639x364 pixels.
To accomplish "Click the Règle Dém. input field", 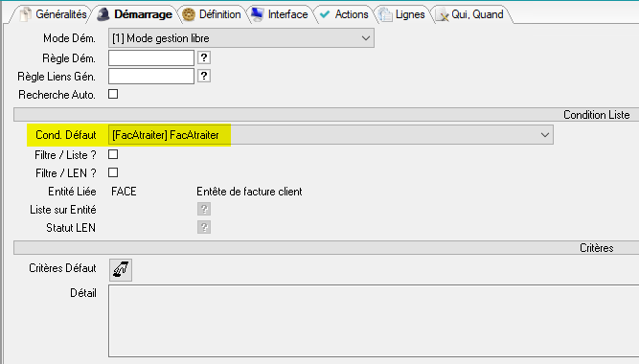I will coord(151,57).
